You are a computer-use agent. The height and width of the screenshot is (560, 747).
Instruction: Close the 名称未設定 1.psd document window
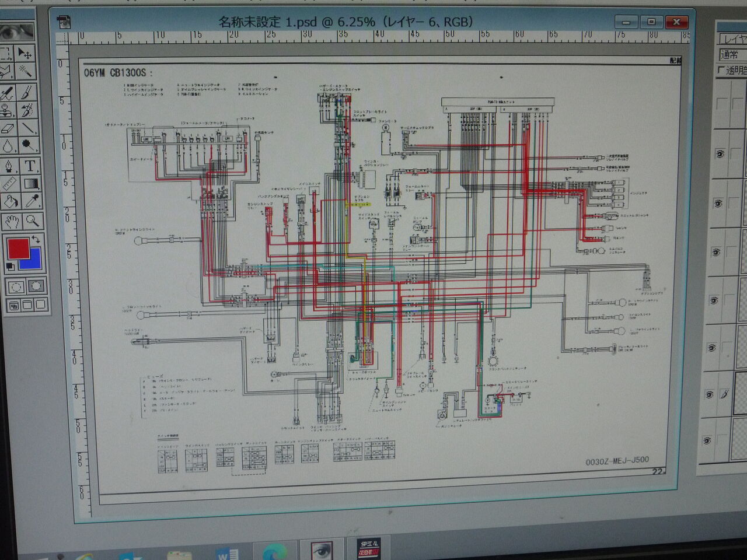676,22
